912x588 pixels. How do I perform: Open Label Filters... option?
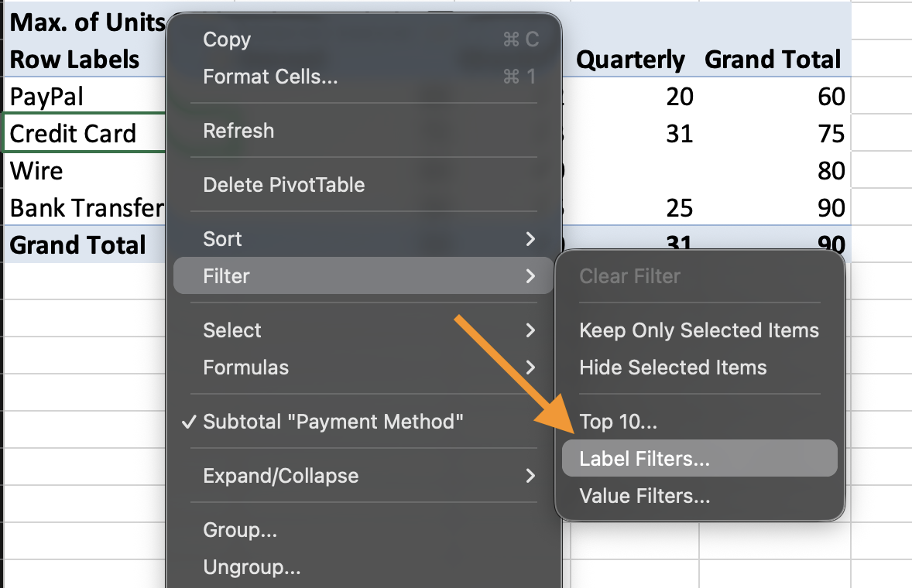tap(644, 459)
